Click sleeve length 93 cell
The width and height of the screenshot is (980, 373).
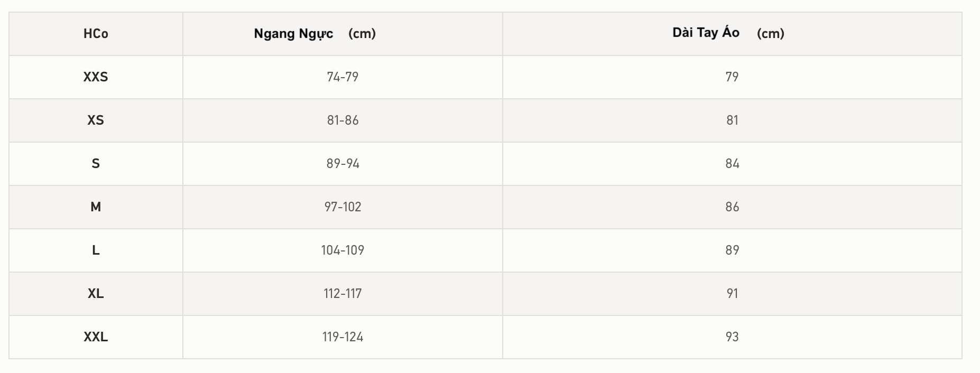[732, 337]
